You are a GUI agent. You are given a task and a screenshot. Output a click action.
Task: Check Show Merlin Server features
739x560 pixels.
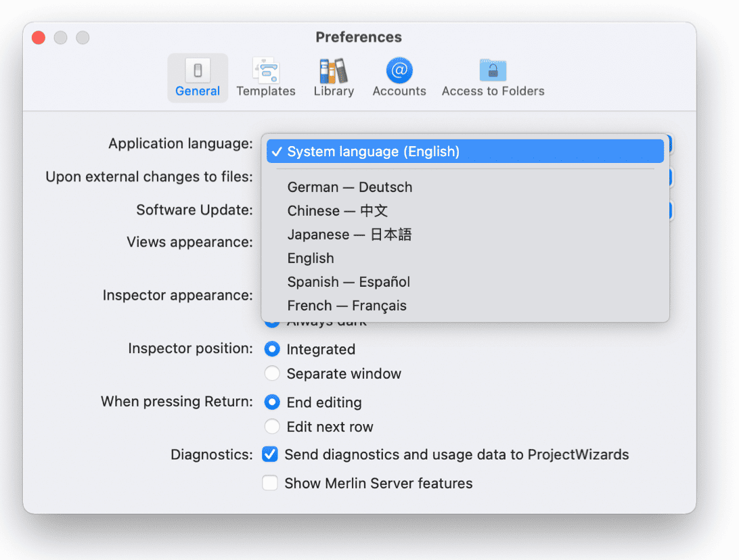click(270, 483)
